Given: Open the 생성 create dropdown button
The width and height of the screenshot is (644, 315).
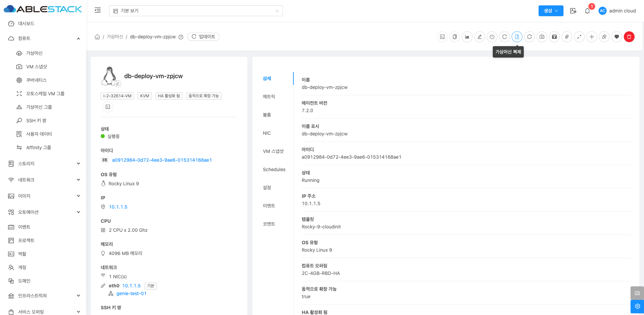Looking at the screenshot, I should [551, 11].
